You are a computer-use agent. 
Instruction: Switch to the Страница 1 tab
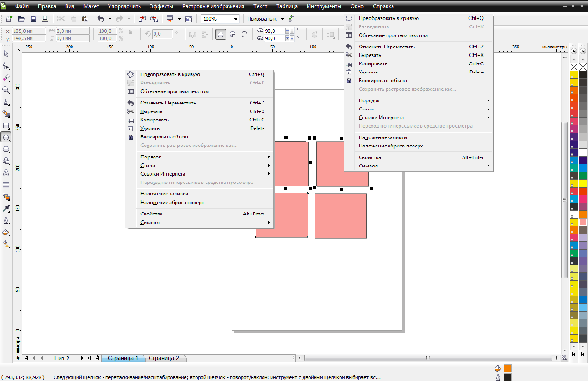coord(123,358)
